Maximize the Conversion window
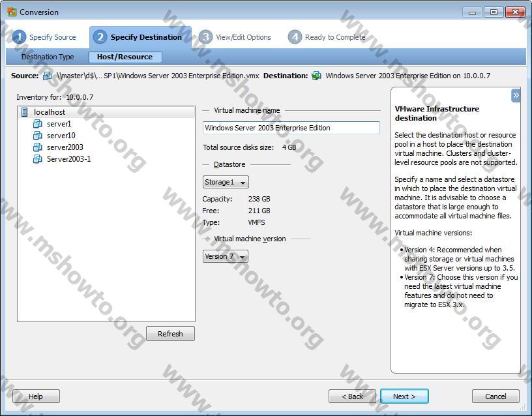This screenshot has height=416, width=532. (x=494, y=12)
